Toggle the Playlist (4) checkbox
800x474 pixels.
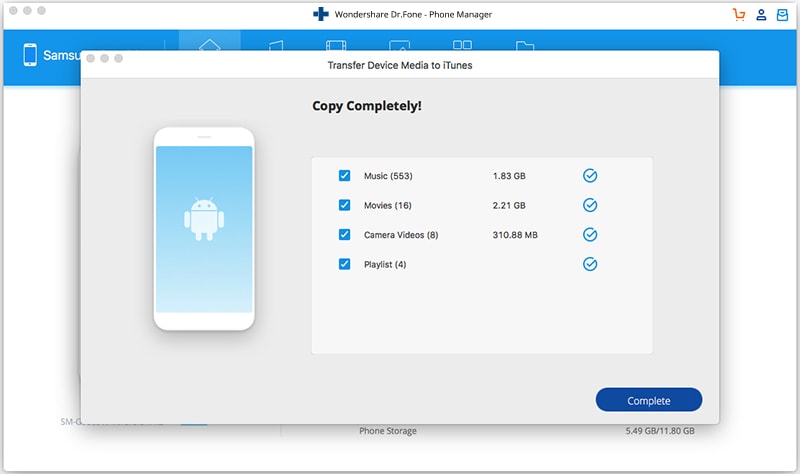344,264
